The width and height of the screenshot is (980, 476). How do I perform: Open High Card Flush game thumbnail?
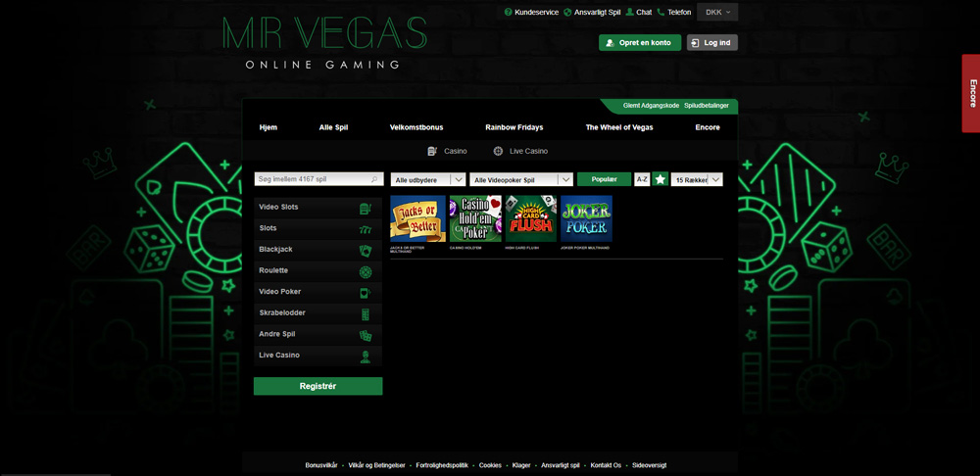point(531,218)
